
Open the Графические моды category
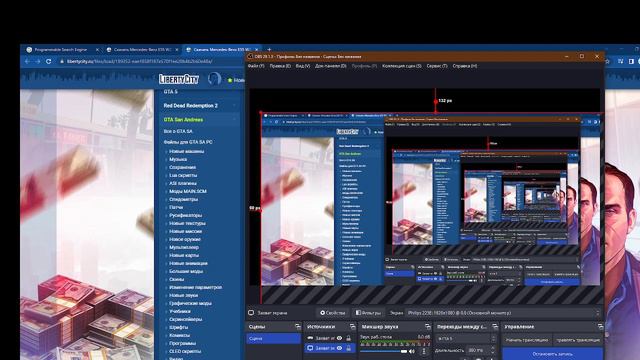coord(190,303)
